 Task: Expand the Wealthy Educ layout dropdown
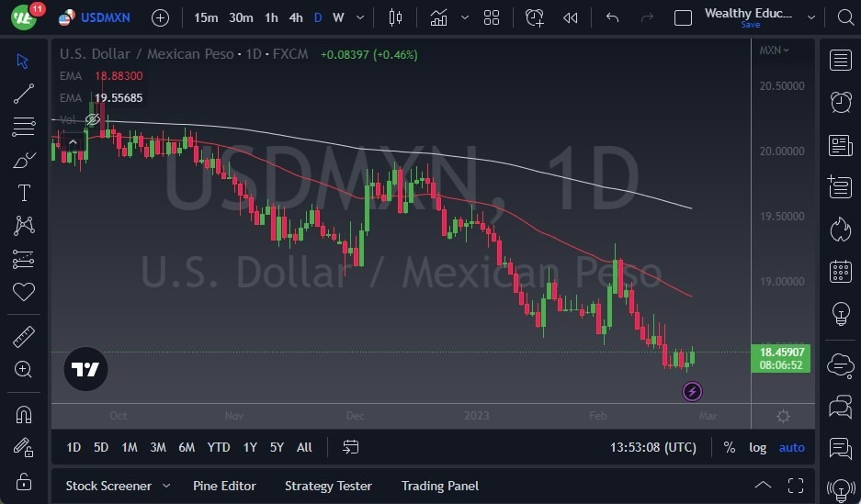pos(811,17)
